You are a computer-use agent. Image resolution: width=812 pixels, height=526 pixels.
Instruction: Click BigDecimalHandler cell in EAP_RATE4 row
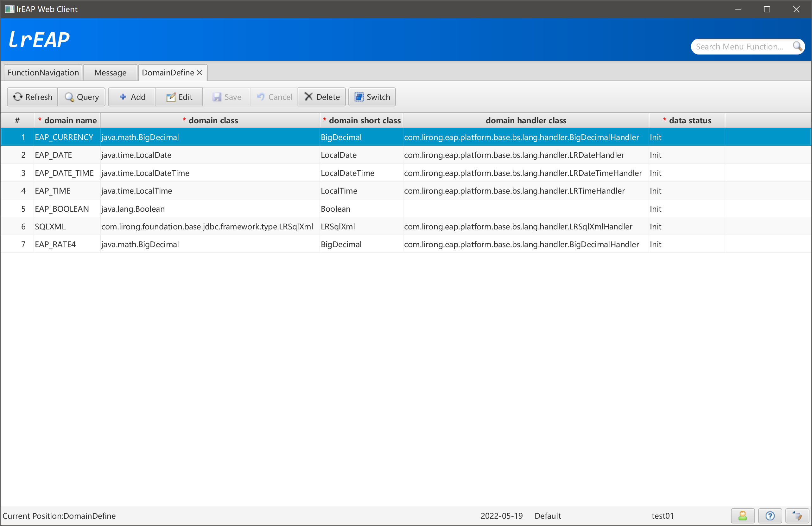coord(526,244)
